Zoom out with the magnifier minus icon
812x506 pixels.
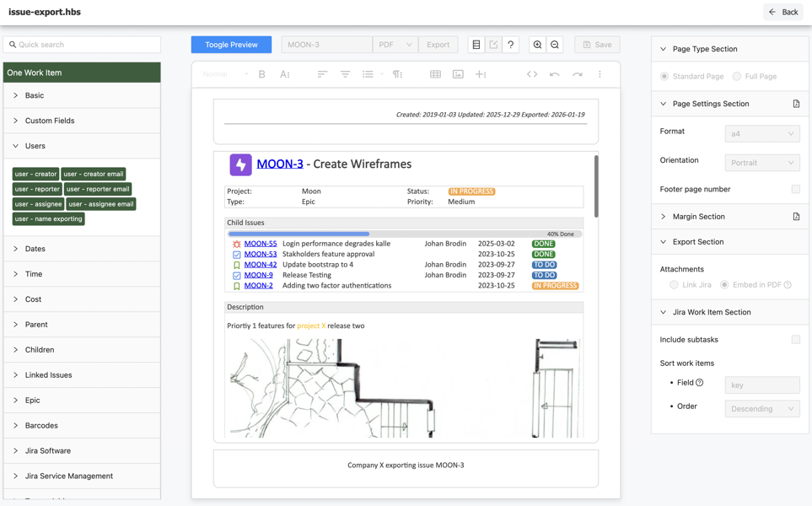tap(555, 45)
